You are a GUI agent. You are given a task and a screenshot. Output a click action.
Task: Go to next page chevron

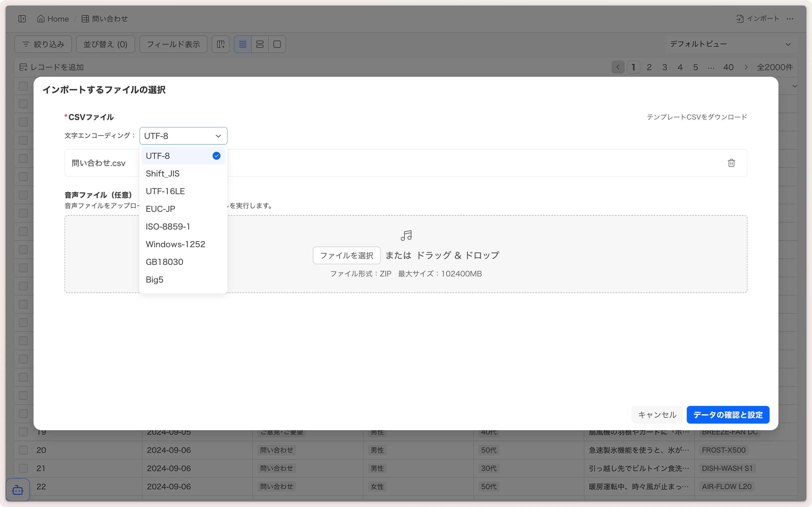click(x=746, y=67)
